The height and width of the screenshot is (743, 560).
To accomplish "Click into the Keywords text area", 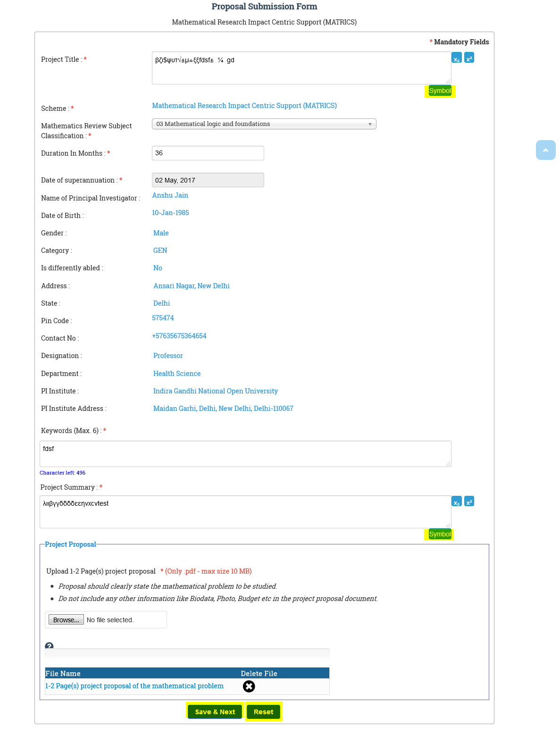I will [245, 454].
